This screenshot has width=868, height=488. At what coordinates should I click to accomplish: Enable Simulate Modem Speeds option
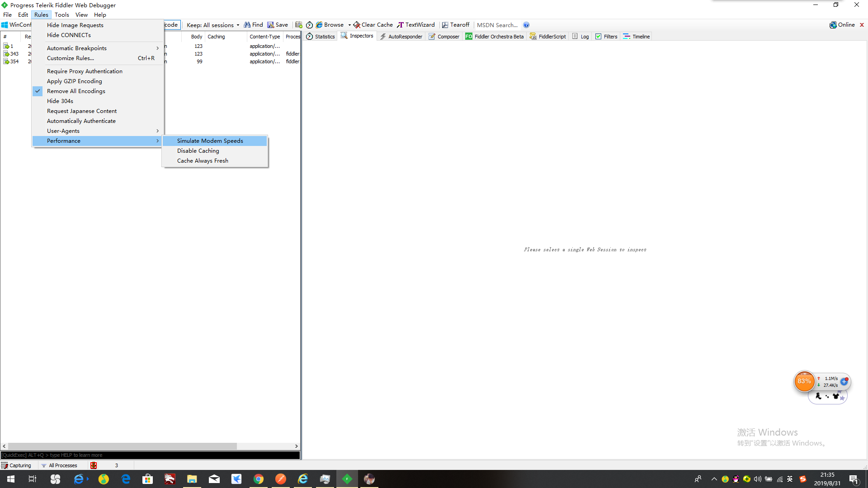click(210, 141)
